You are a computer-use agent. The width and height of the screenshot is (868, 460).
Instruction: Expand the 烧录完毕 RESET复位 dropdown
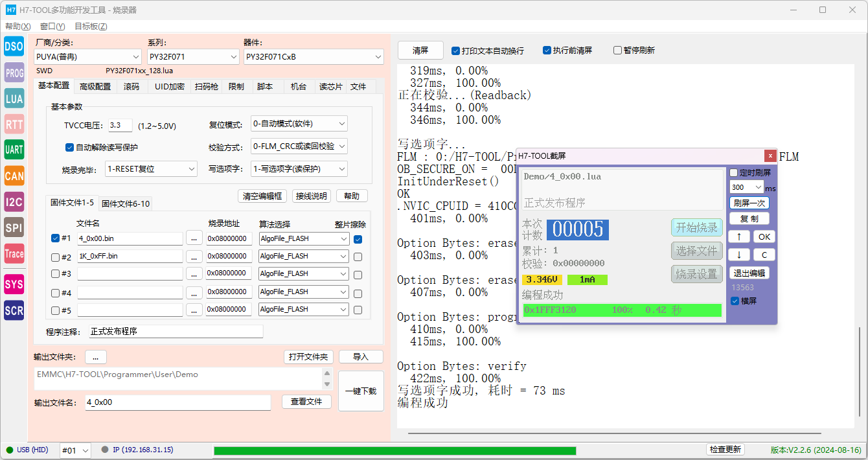[x=151, y=169]
